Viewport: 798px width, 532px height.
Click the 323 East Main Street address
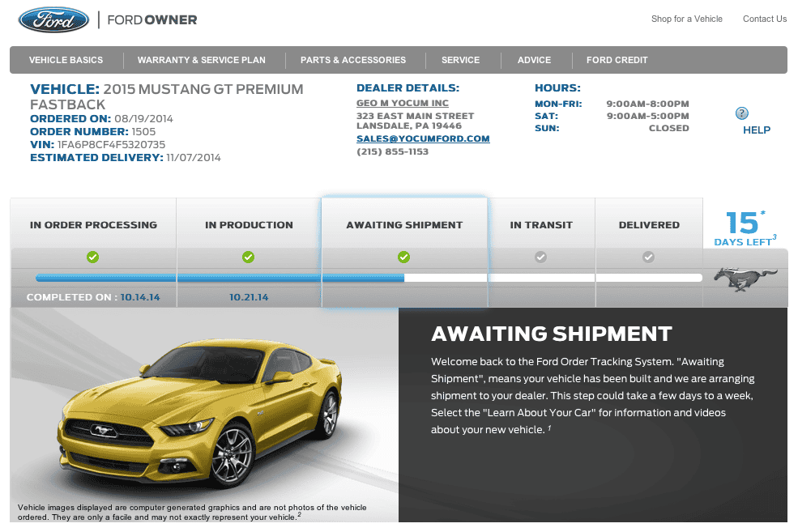point(416,116)
